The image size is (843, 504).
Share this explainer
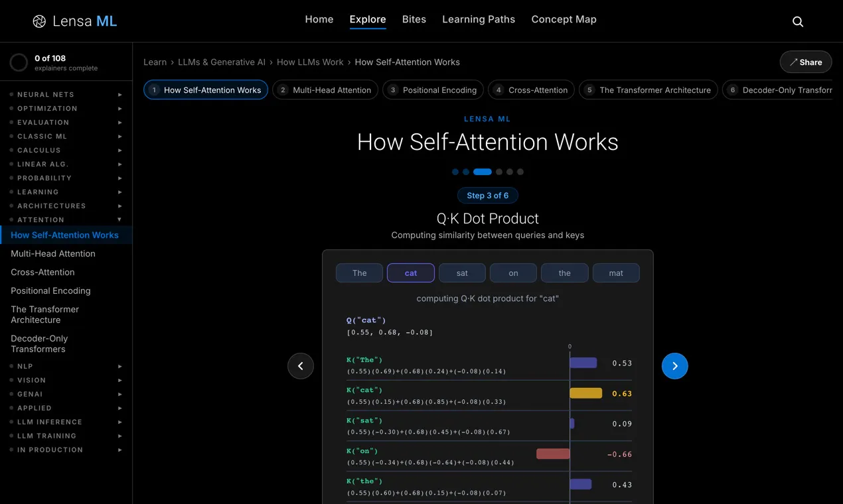coord(806,62)
